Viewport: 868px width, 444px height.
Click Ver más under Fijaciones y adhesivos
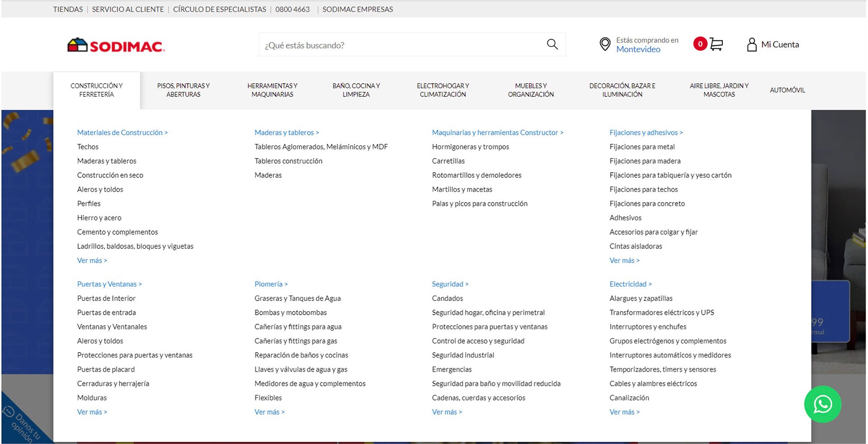[x=624, y=260]
